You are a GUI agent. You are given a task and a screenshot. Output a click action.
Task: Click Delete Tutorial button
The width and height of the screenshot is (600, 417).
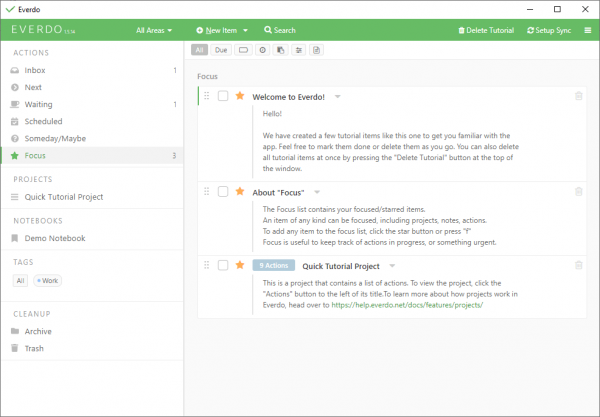click(x=486, y=30)
